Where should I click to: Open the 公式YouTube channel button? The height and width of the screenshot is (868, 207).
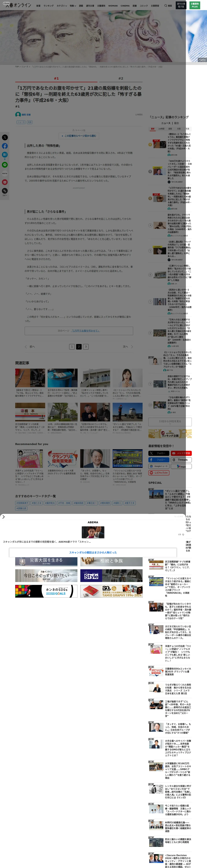coord(159,473)
